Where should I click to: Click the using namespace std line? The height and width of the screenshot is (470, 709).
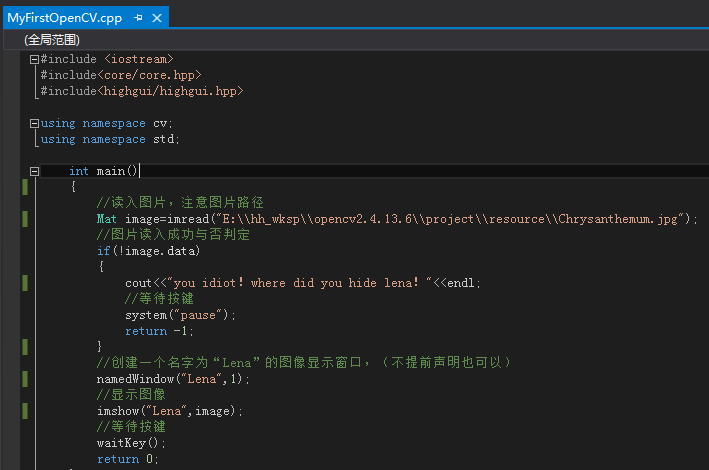(110, 139)
